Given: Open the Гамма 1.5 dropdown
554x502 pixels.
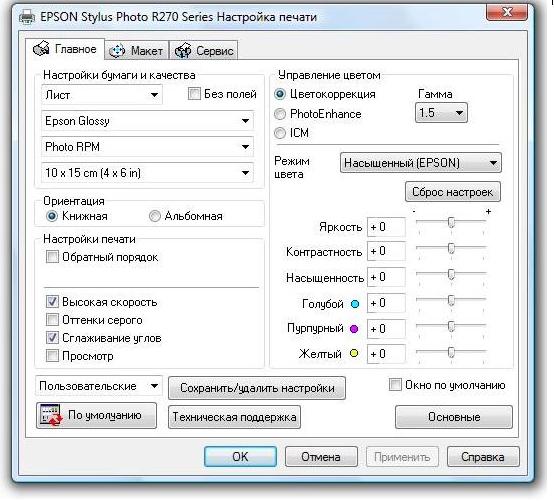Looking at the screenshot, I should tap(441, 113).
